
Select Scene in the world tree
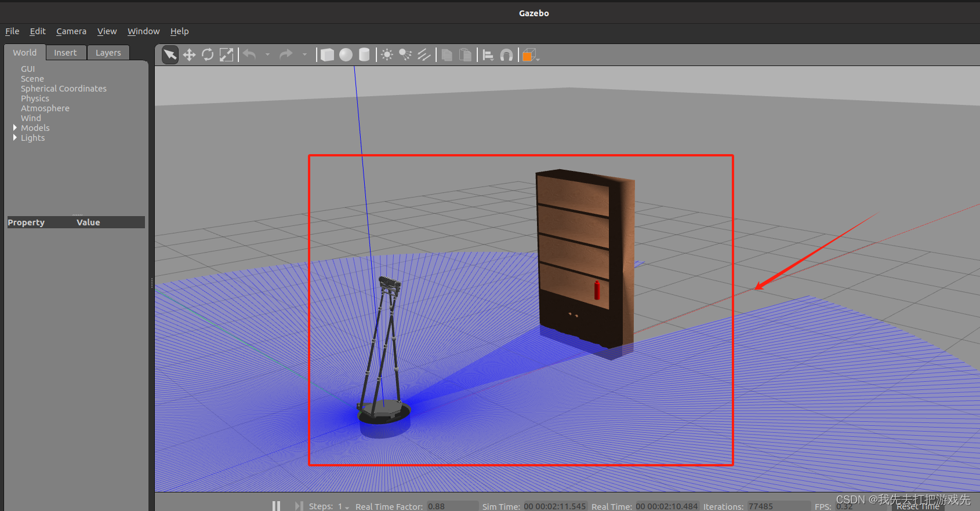click(x=32, y=79)
